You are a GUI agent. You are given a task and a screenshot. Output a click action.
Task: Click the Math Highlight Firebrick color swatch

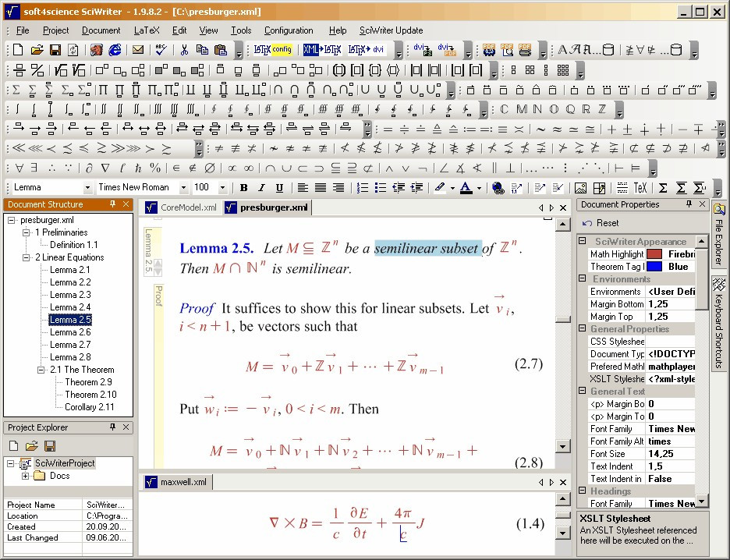point(654,254)
